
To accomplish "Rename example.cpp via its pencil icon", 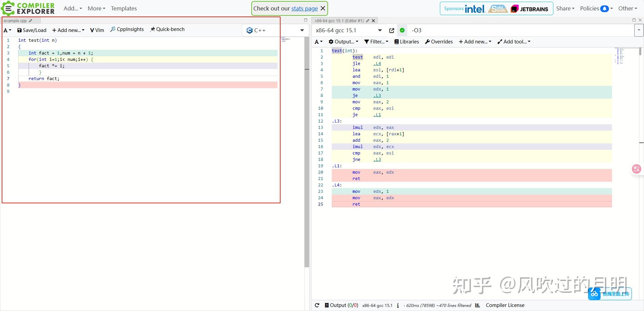I will pos(30,21).
